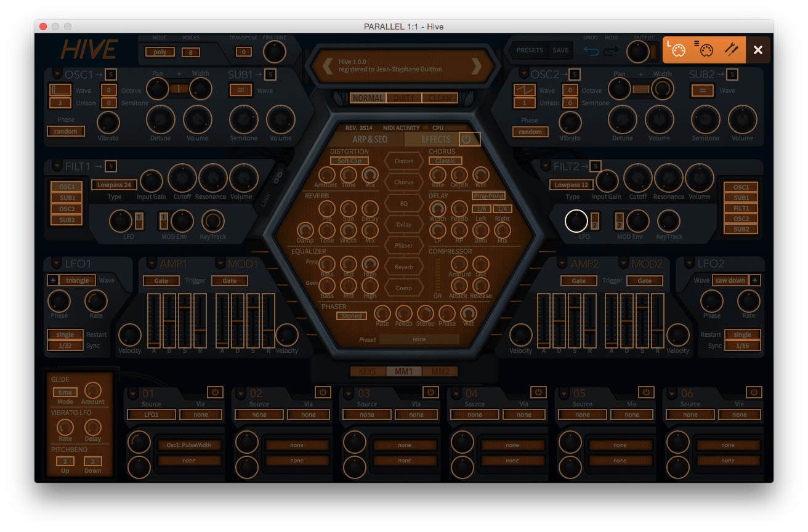Solo OSC1 with its S button
808x532 pixels.
(110, 75)
